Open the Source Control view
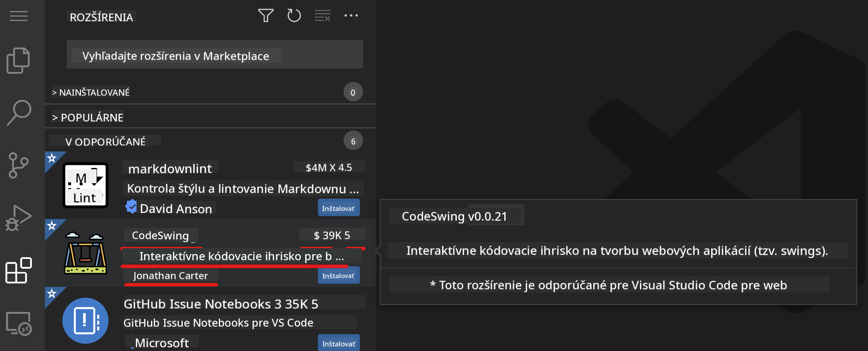 tap(19, 165)
